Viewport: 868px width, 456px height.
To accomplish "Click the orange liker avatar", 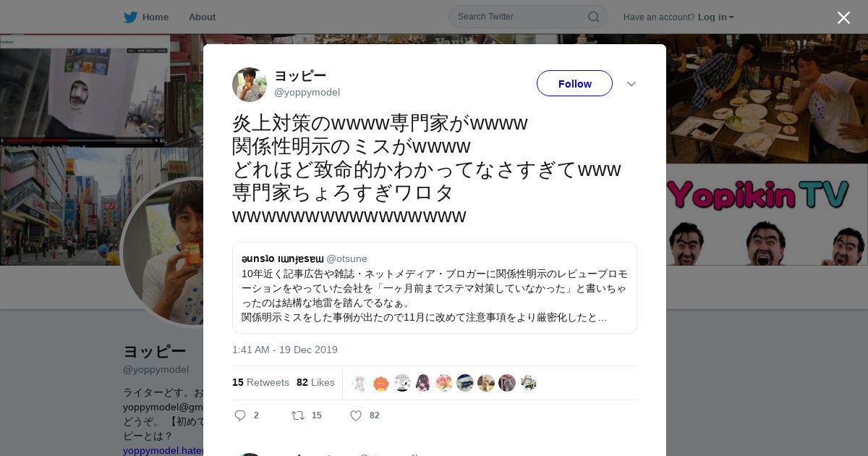I will coord(381,383).
